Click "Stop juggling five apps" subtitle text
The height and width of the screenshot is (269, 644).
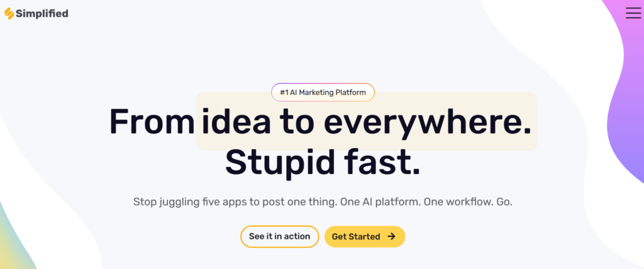[187, 202]
